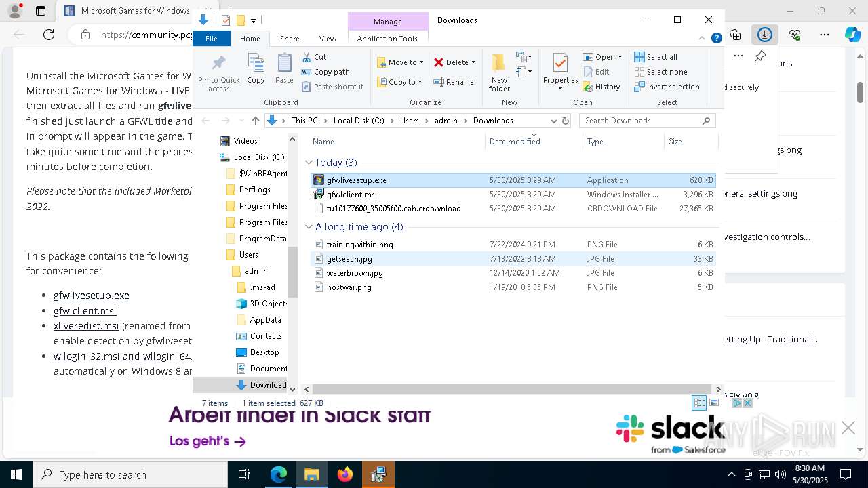Image resolution: width=868 pixels, height=488 pixels.
Task: Select the .crdownload file row
Action: pos(513,209)
